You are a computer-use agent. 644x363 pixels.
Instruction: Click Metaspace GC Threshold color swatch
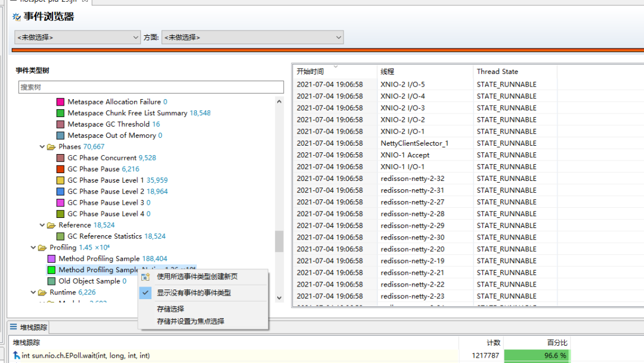[60, 124]
